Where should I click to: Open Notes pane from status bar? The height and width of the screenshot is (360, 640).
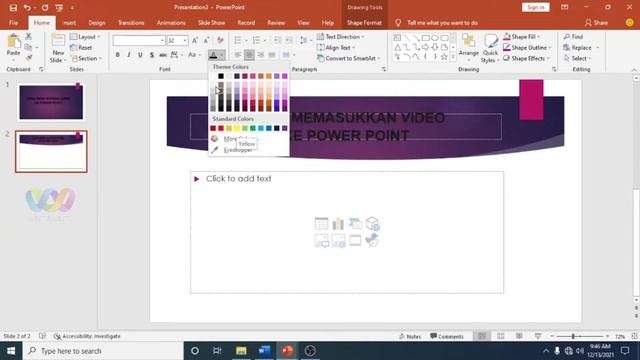(x=410, y=336)
